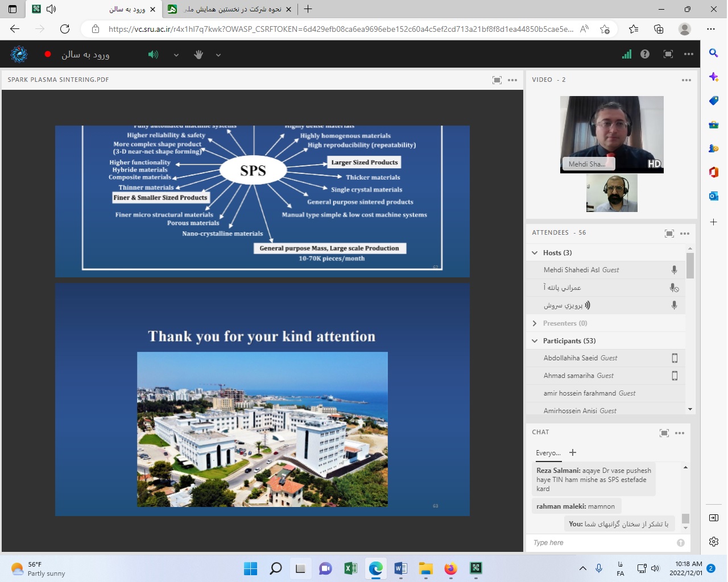Screen dimensions: 728x582
Task: Start a new private chat tab
Action: click(573, 452)
